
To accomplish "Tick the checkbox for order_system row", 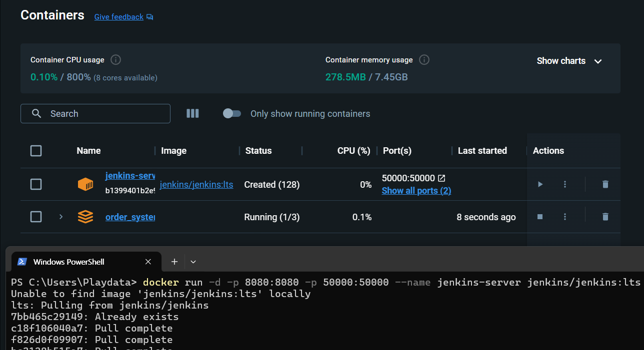I will (36, 217).
